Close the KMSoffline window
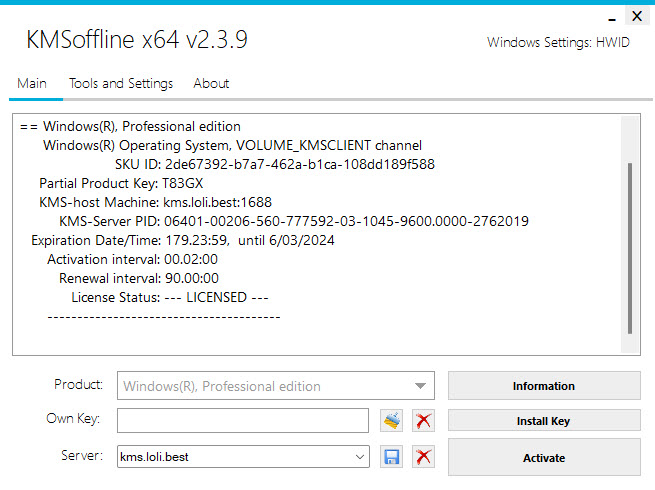This screenshot has width=655, height=490. [x=637, y=16]
